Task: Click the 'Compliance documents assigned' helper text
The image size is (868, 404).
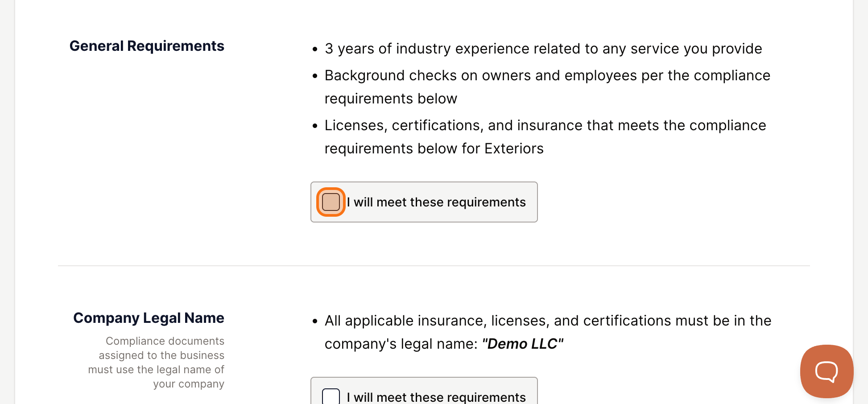Action: pyautogui.click(x=156, y=363)
